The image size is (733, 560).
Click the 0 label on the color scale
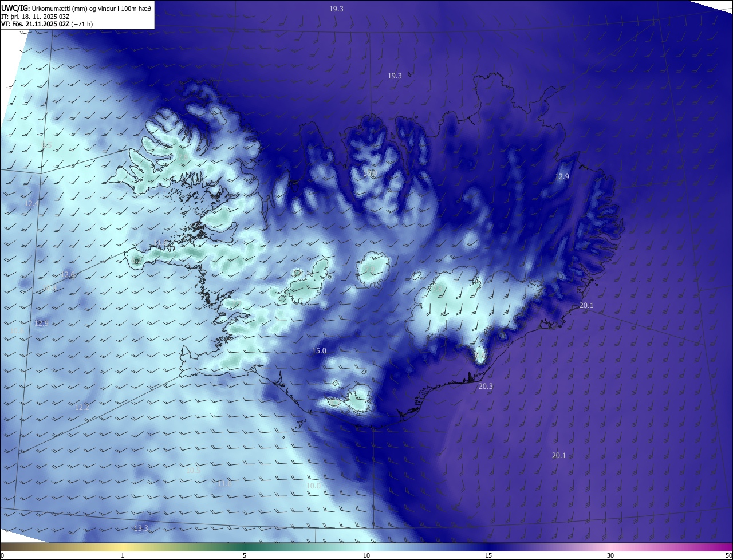(x=2, y=556)
